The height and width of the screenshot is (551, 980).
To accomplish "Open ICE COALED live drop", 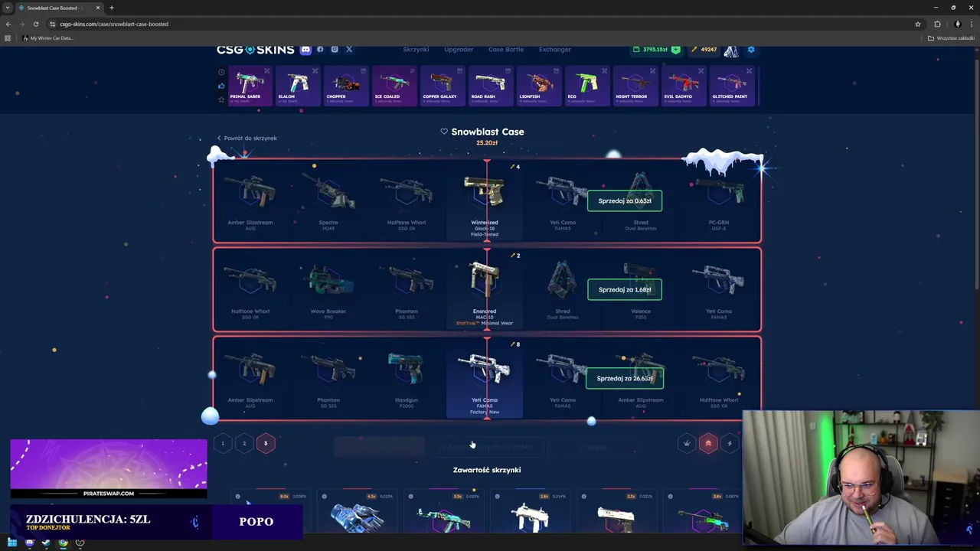I will tap(394, 86).
